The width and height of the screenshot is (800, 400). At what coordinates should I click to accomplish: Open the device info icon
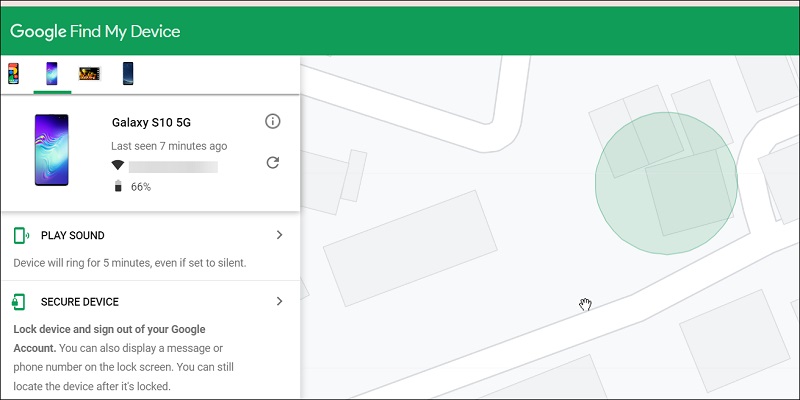(x=273, y=121)
